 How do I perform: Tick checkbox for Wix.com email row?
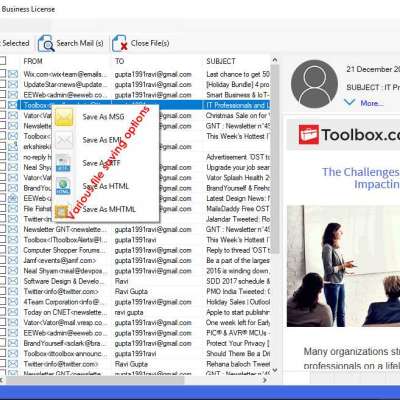3,74
